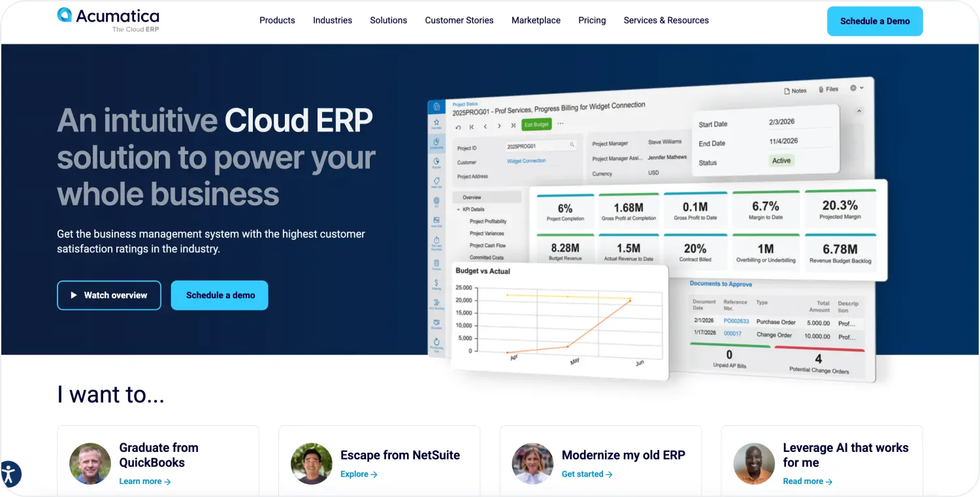Select Project Cash Flow in the tree
Screen dimensions: 980x497
tap(487, 246)
